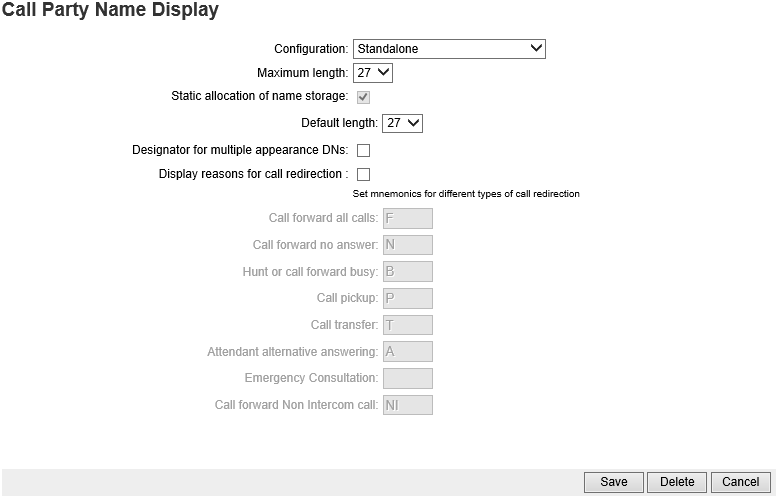778x499 pixels.
Task: Click the Call forward no answer field
Action: click(x=407, y=245)
